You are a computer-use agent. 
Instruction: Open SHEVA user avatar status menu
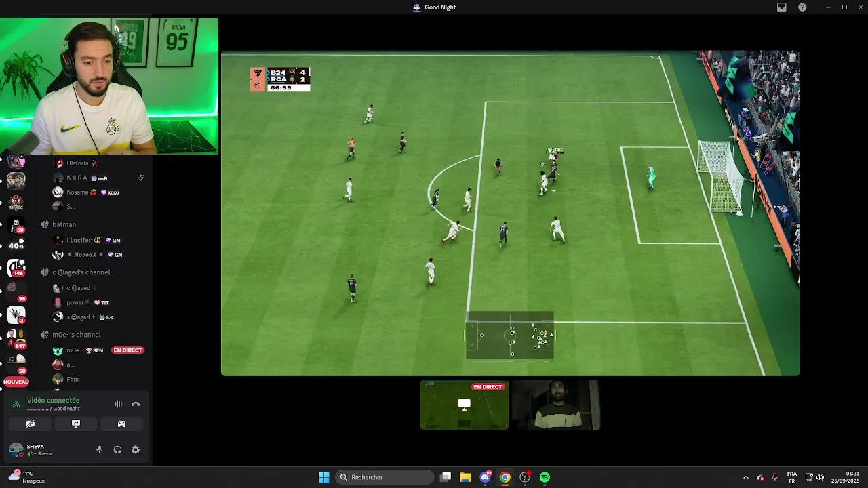click(16, 450)
